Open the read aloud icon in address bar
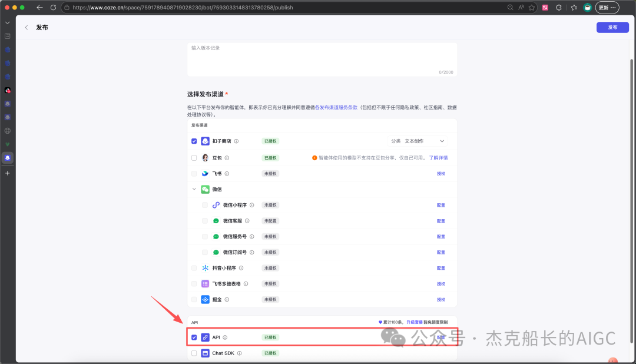The height and width of the screenshot is (364, 636). (521, 7)
